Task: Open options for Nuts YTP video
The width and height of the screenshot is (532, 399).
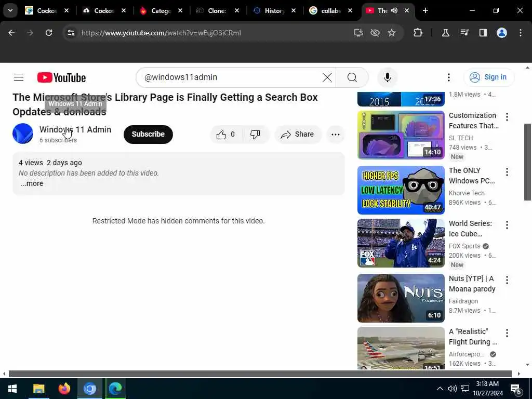Action: tap(507, 280)
